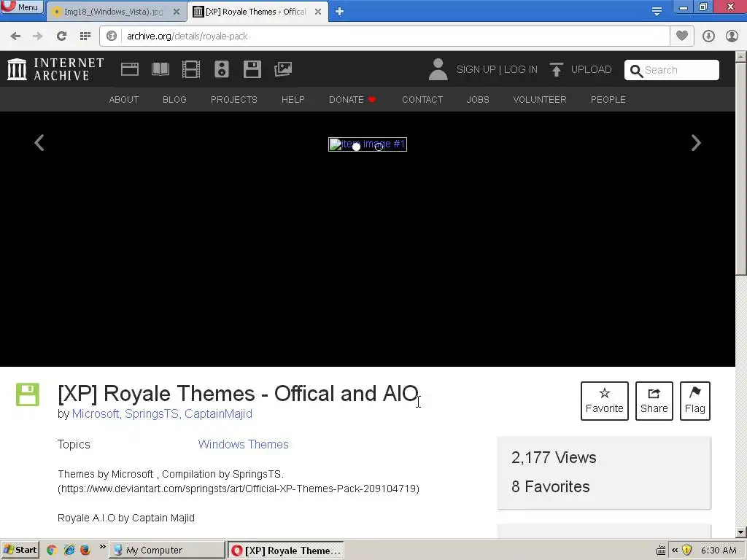Screen dimensions: 747x560
Task: Click the Flag button
Action: coord(695,401)
